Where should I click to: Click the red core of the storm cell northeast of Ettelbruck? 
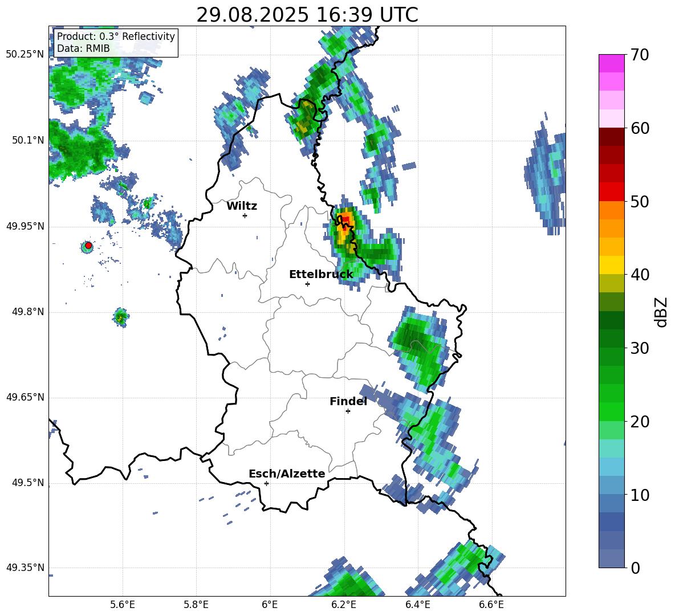click(345, 221)
